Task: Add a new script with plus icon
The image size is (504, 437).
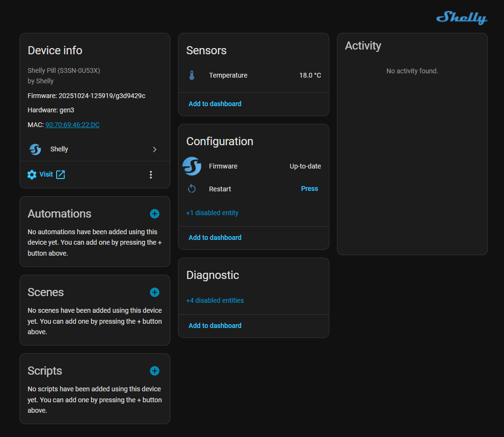Action: tap(155, 371)
